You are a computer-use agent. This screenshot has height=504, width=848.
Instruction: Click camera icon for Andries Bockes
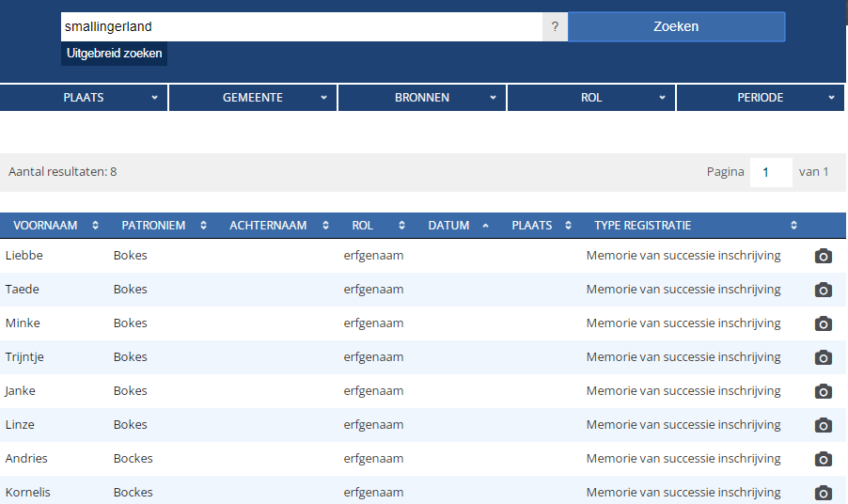(823, 459)
